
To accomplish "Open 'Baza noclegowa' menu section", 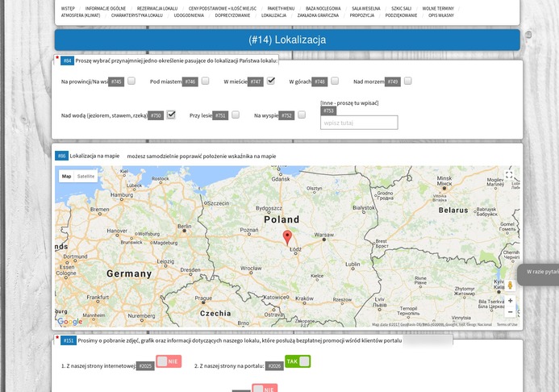I will tap(323, 8).
